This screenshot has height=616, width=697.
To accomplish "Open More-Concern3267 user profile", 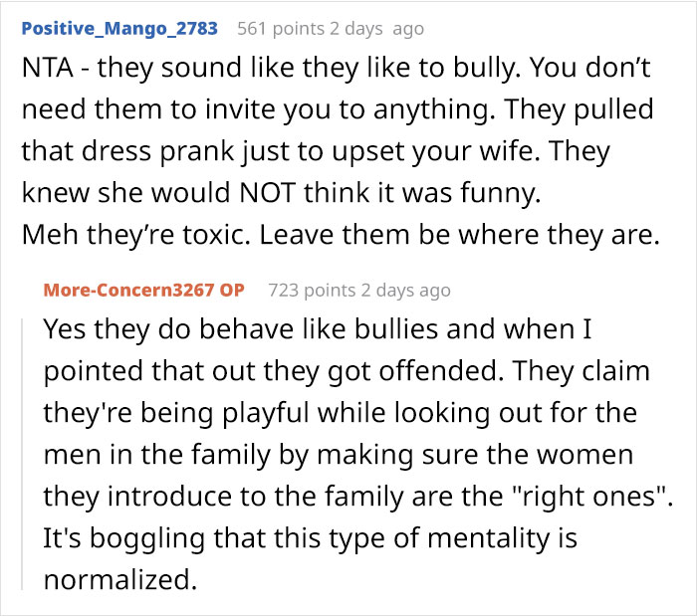I will pyautogui.click(x=128, y=290).
